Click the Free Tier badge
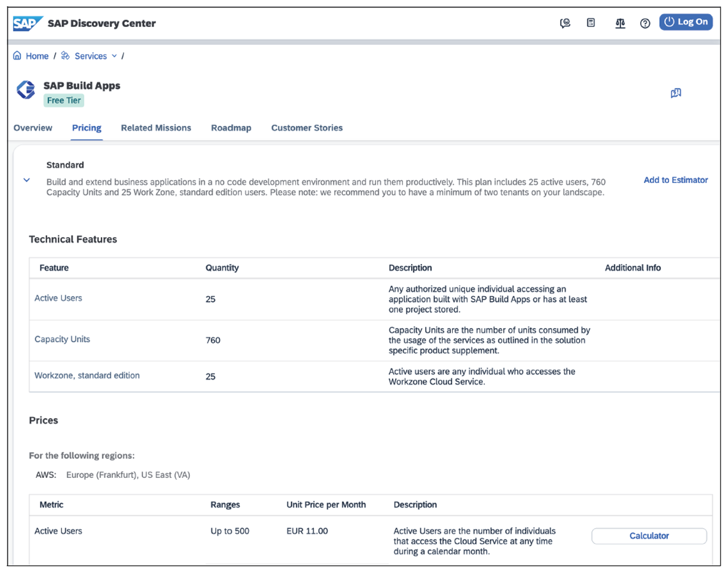The width and height of the screenshot is (728, 575). coord(63,100)
